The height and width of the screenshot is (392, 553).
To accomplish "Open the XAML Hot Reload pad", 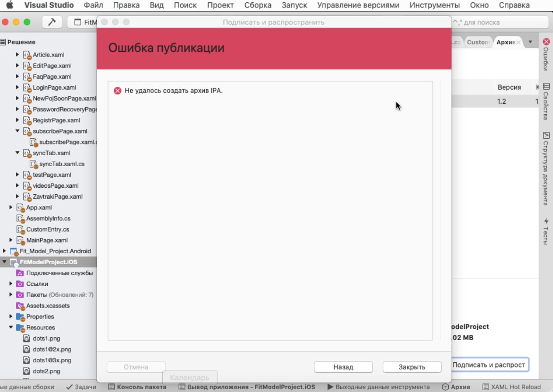I will 511,387.
